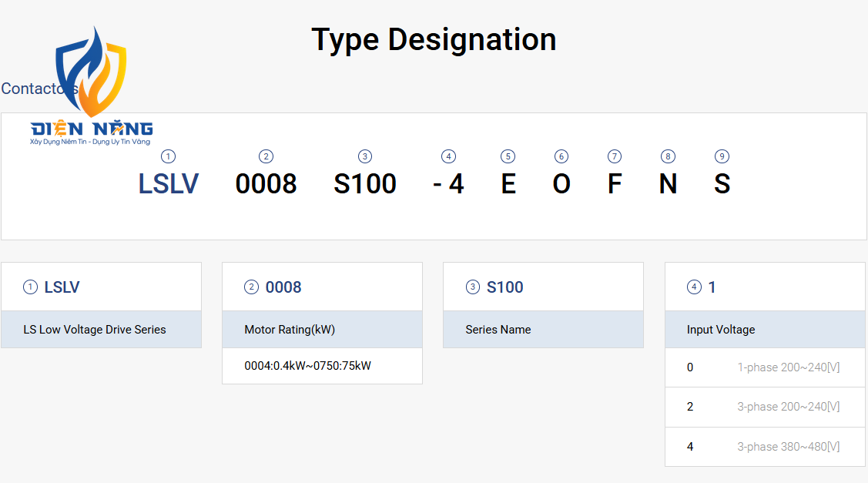Click circled number 5 above E
Screen dimensions: 868x483
pyautogui.click(x=508, y=156)
